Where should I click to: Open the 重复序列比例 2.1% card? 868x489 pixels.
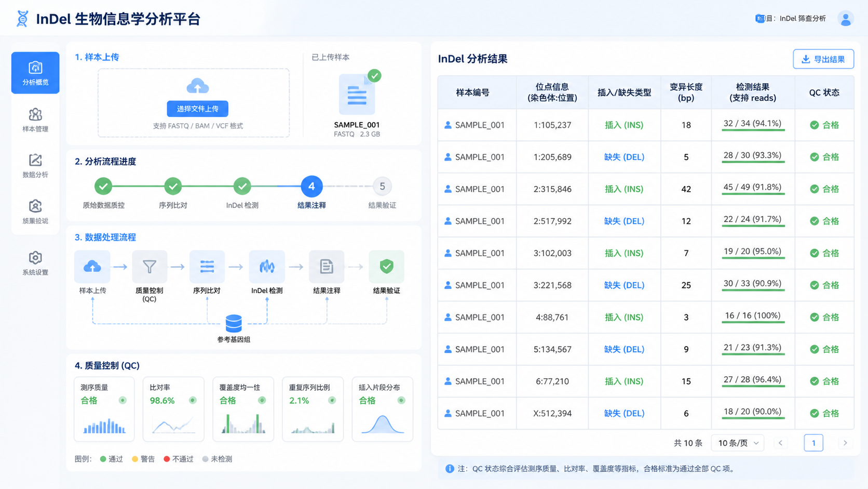313,409
